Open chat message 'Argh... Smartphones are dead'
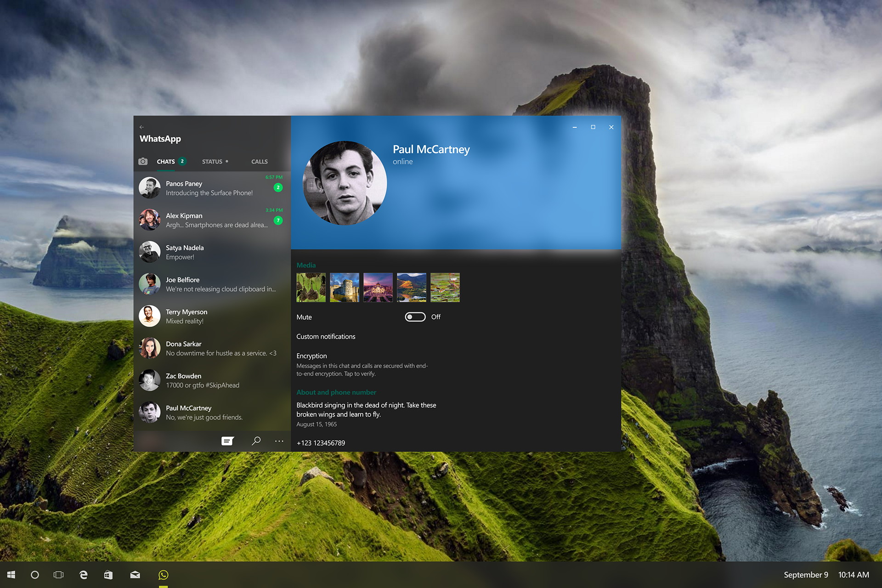Viewport: 882px width, 588px height. pyautogui.click(x=216, y=225)
